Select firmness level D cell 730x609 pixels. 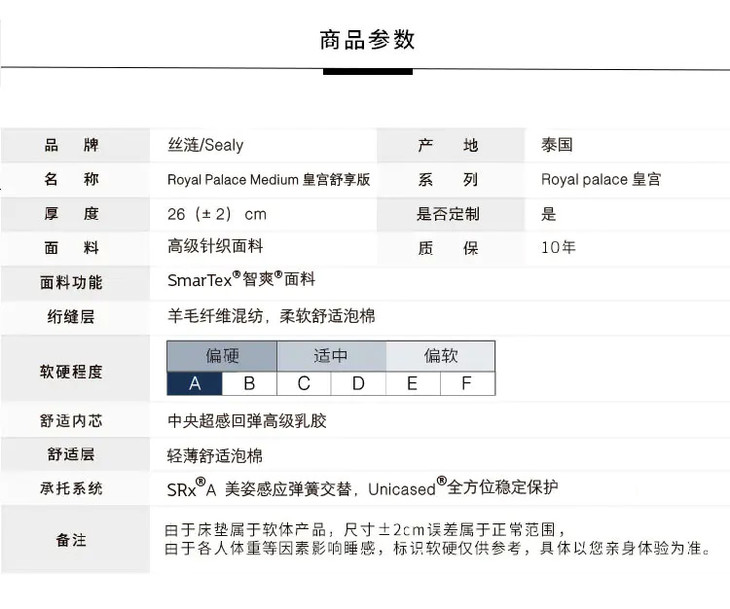[358, 383]
